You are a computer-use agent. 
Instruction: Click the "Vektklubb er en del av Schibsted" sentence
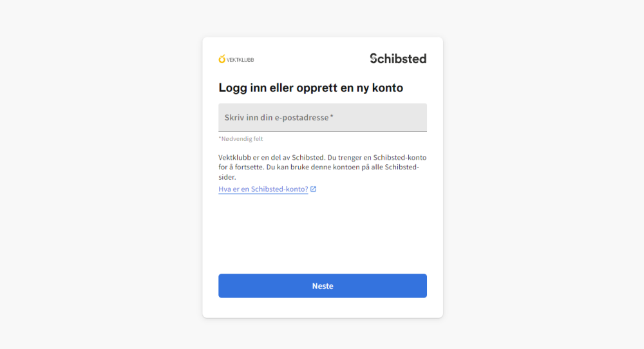272,157
